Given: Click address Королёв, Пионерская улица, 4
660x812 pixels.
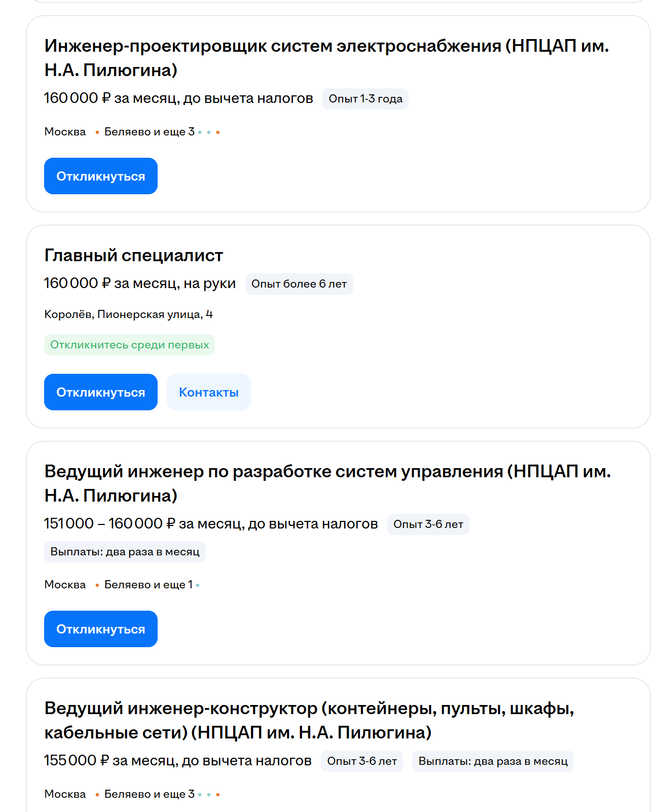Looking at the screenshot, I should pyautogui.click(x=128, y=314).
